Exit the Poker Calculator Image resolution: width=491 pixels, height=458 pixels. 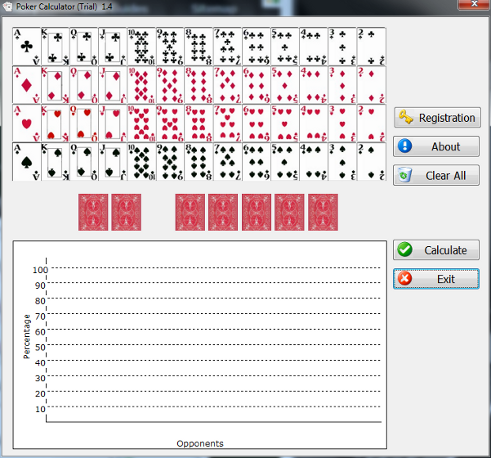[x=436, y=279]
